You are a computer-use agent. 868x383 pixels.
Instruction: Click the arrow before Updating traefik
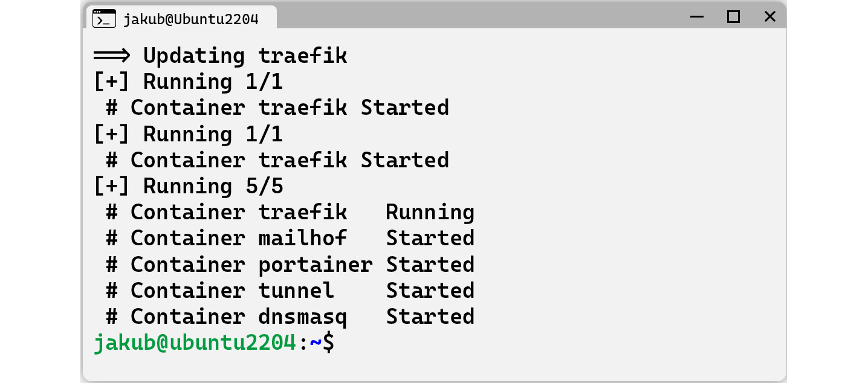(x=112, y=56)
